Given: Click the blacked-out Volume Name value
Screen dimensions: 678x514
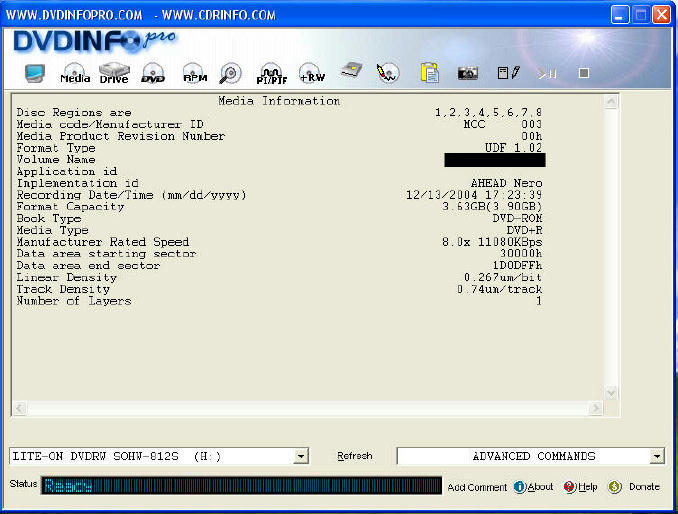Looking at the screenshot, I should tap(495, 160).
